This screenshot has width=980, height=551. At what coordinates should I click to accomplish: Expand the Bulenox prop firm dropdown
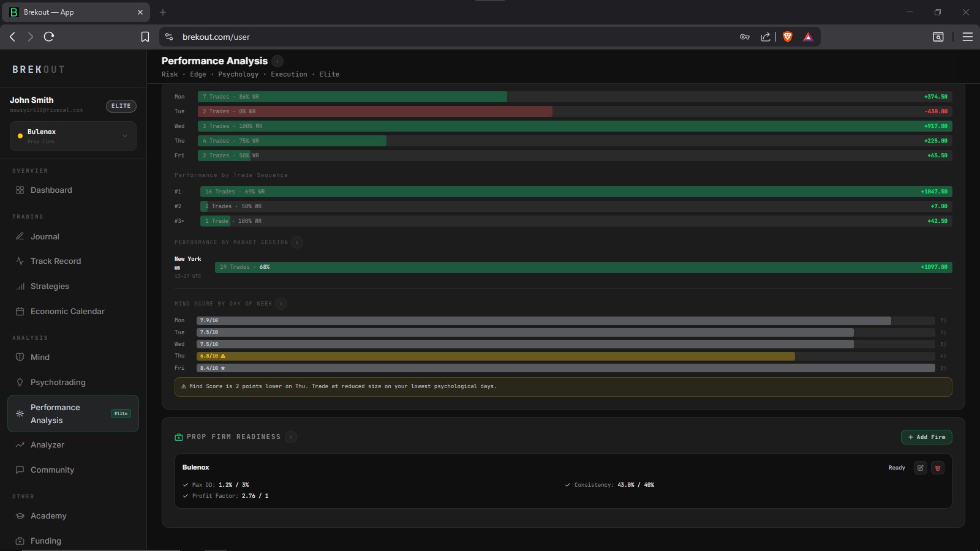(x=73, y=136)
